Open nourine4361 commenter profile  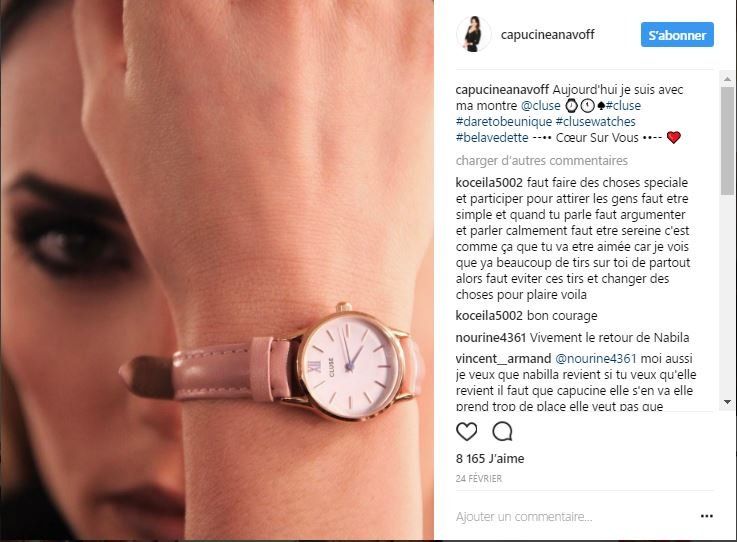tap(490, 338)
